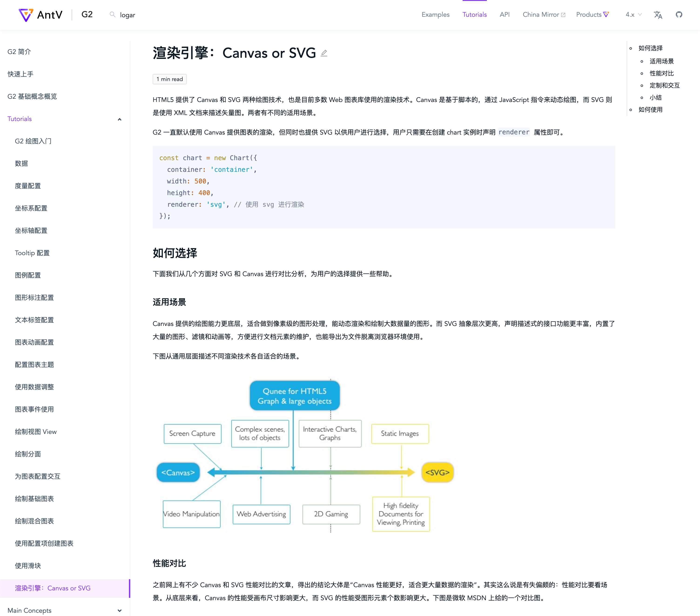Image resolution: width=700 pixels, height=616 pixels.
Task: Open the GitHub repository icon
Action: (x=679, y=14)
